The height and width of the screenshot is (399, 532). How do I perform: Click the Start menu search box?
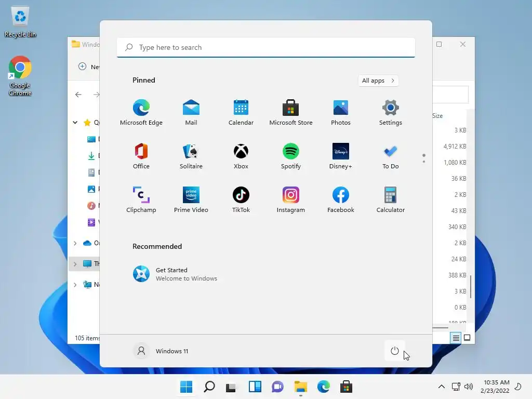click(x=265, y=47)
